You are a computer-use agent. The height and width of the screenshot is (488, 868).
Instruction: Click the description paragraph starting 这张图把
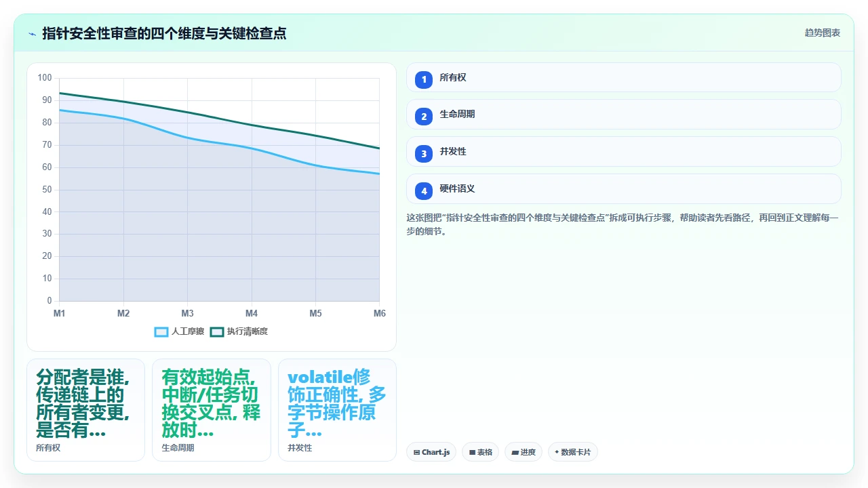[623, 224]
